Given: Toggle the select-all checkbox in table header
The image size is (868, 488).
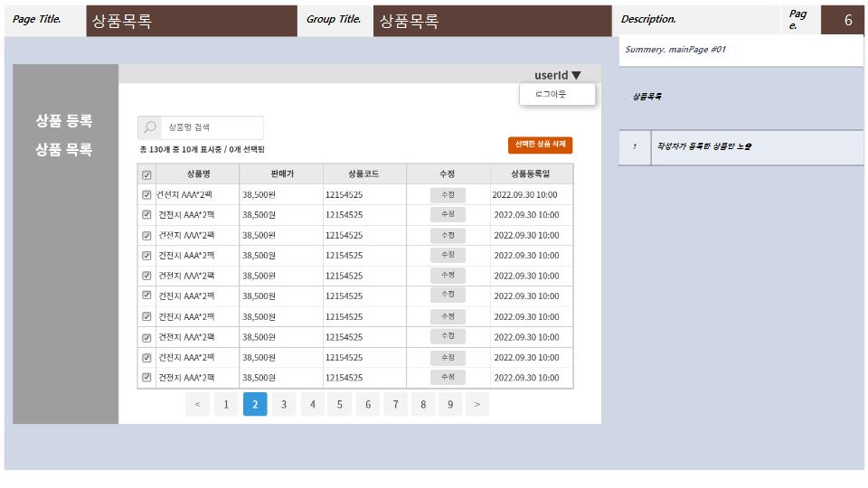Looking at the screenshot, I should (146, 174).
